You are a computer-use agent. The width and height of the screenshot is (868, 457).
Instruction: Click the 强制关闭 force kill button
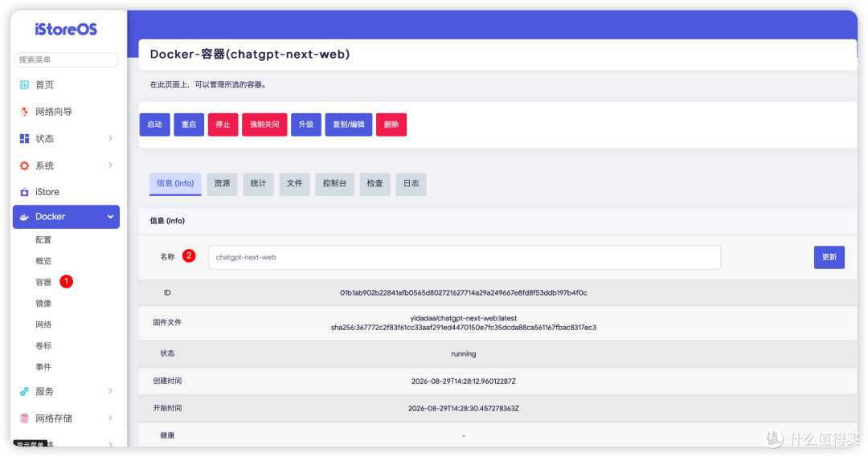[x=264, y=124]
